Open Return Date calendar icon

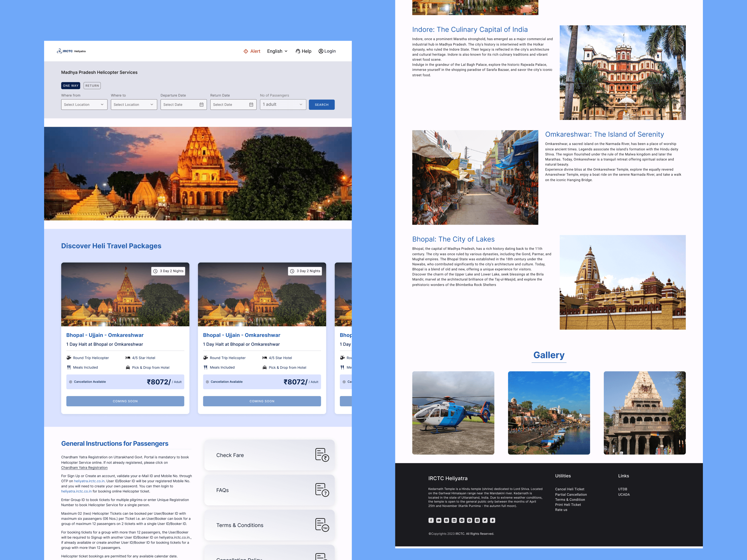[x=251, y=105]
